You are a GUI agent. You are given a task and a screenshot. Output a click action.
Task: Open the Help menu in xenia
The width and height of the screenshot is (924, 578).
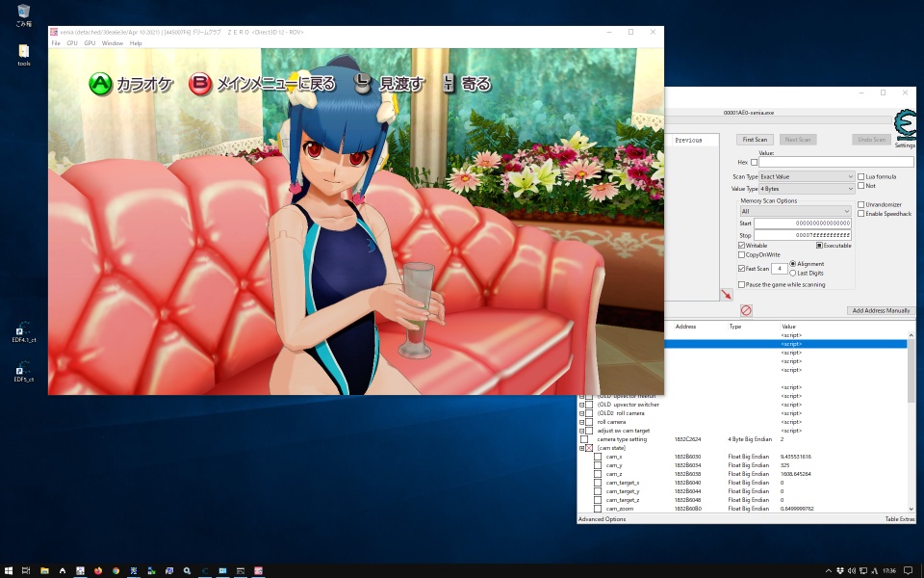click(x=136, y=43)
